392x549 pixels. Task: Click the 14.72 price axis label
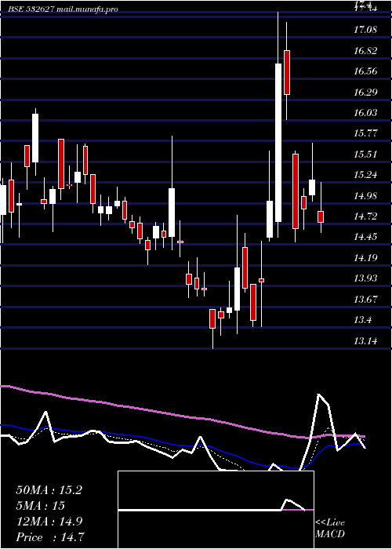(365, 216)
